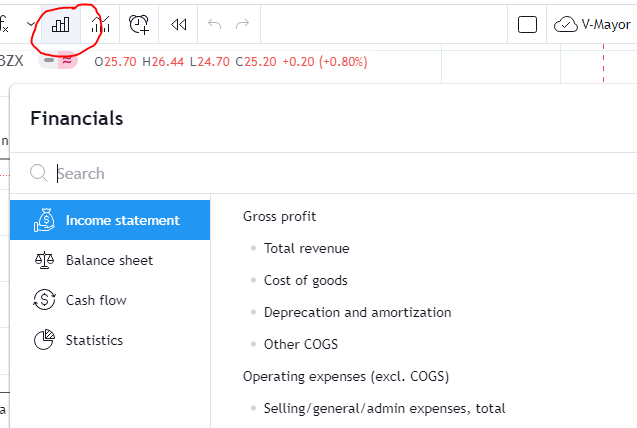Click the Financials bar chart icon
This screenshot has width=637, height=428.
coord(61,24)
